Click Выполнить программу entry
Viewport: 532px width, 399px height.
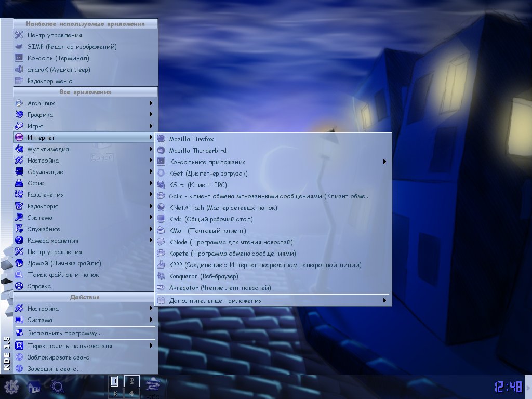tap(60, 332)
